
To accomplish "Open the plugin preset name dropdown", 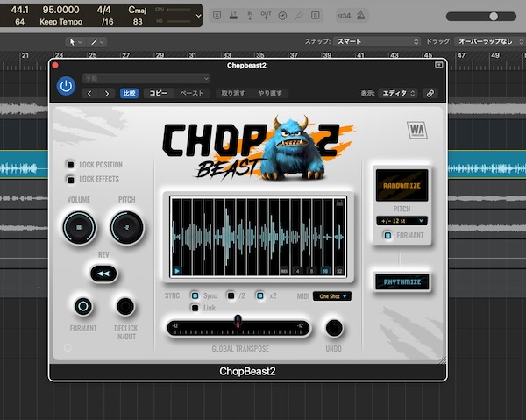I will click(146, 79).
